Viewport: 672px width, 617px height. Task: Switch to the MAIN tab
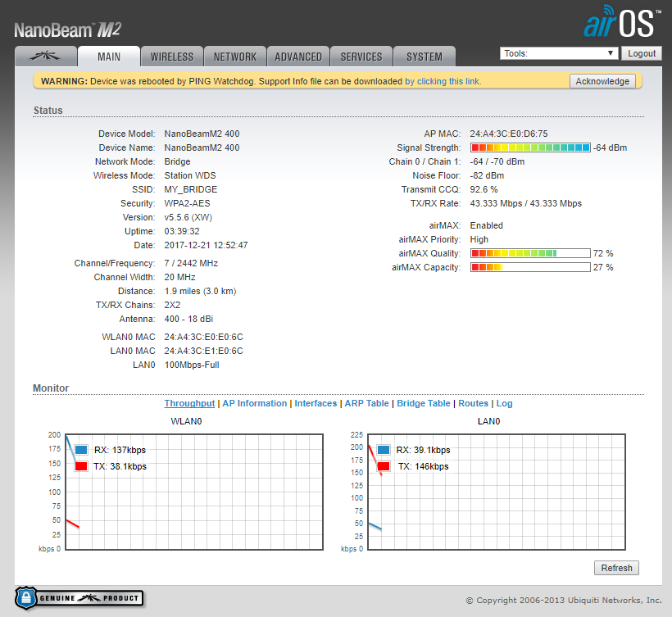109,57
